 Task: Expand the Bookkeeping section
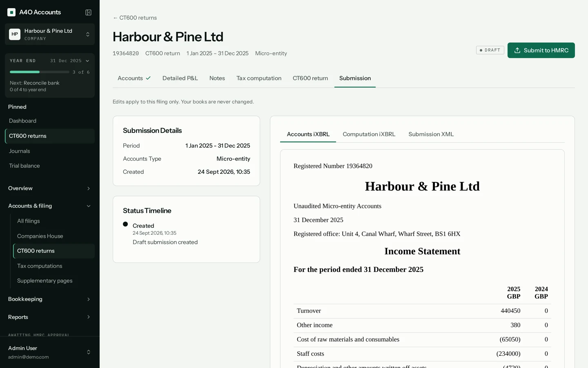pos(50,299)
